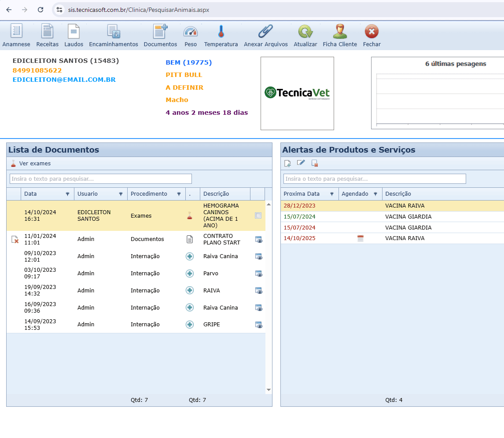Open Ficha Cliente from toolbar
This screenshot has width=504, height=438.
point(340,32)
